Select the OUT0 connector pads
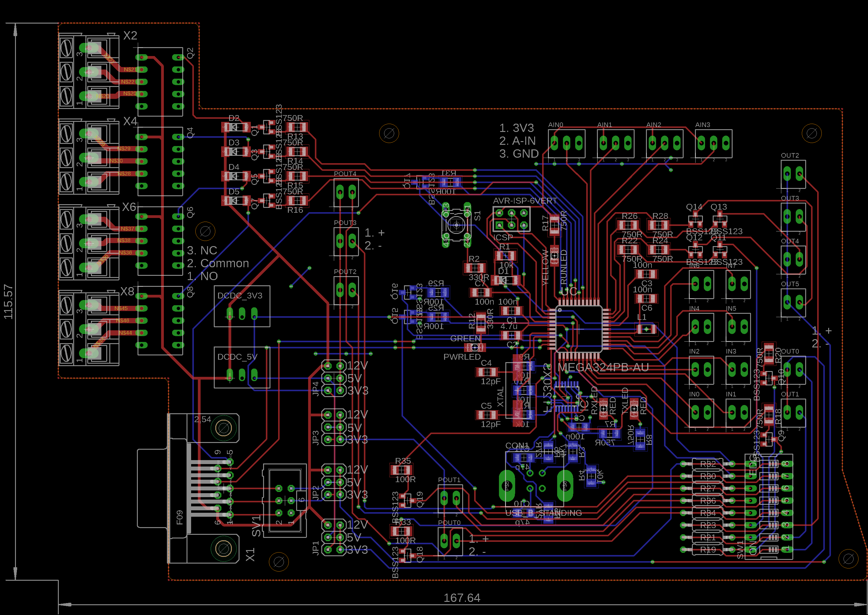Viewport: 868px width, 615px height. coord(793,370)
